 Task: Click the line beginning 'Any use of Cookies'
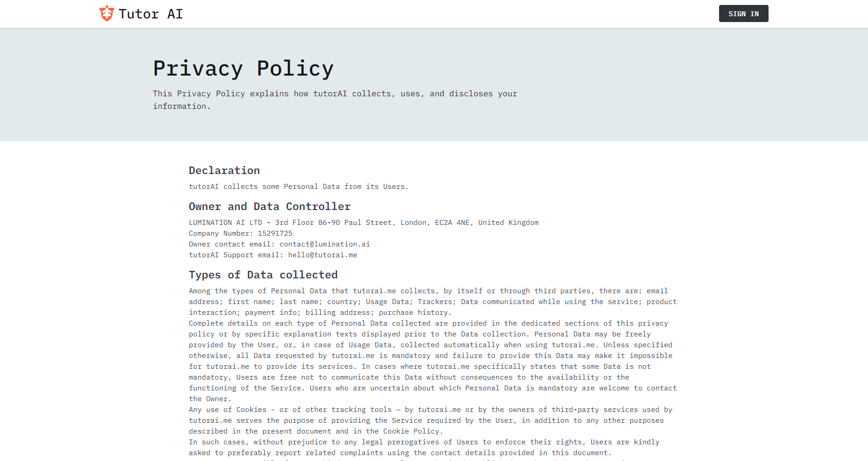click(x=430, y=410)
